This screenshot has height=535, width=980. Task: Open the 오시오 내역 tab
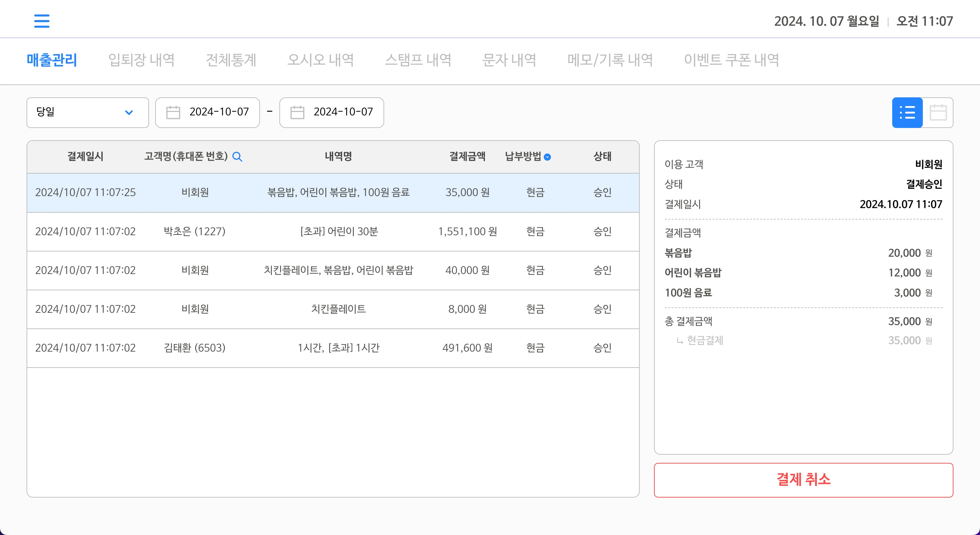(320, 60)
